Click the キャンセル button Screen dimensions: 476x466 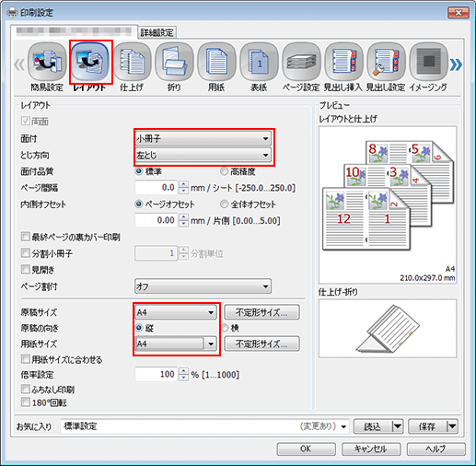(x=371, y=449)
